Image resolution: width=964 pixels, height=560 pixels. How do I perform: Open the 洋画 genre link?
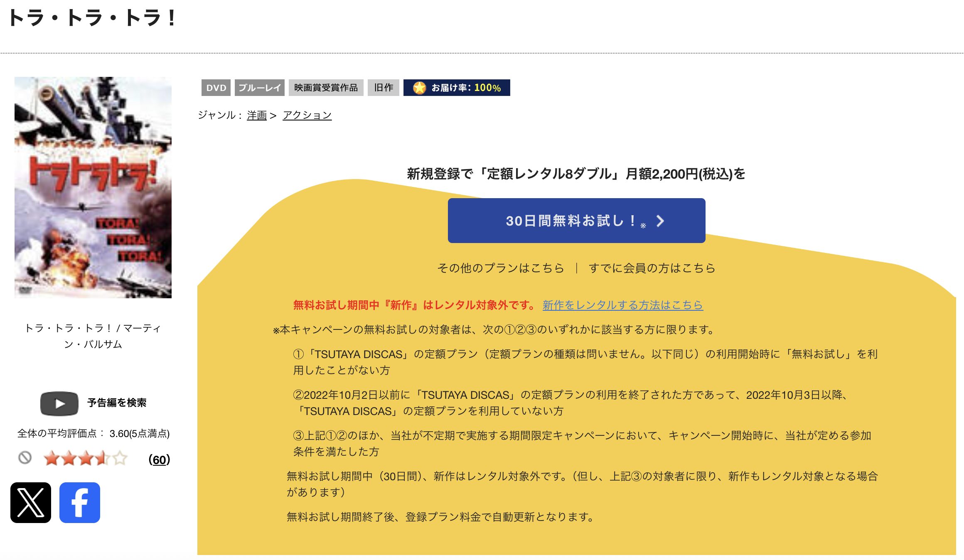[257, 115]
